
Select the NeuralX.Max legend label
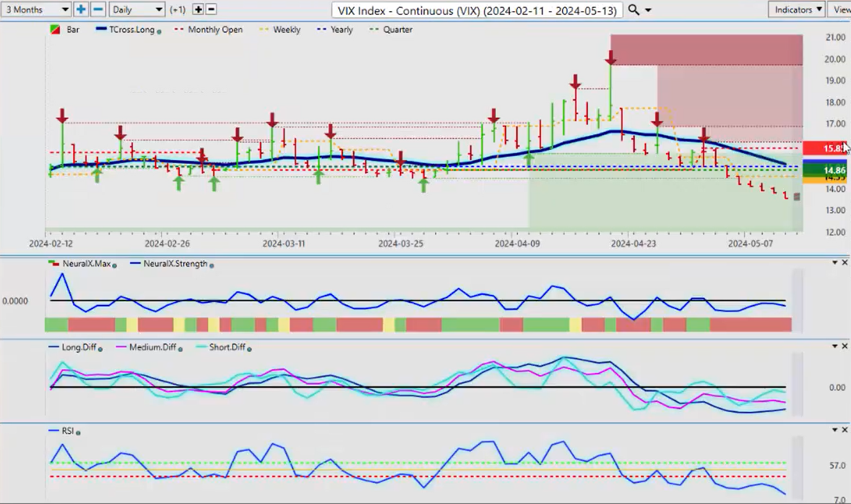(86, 263)
